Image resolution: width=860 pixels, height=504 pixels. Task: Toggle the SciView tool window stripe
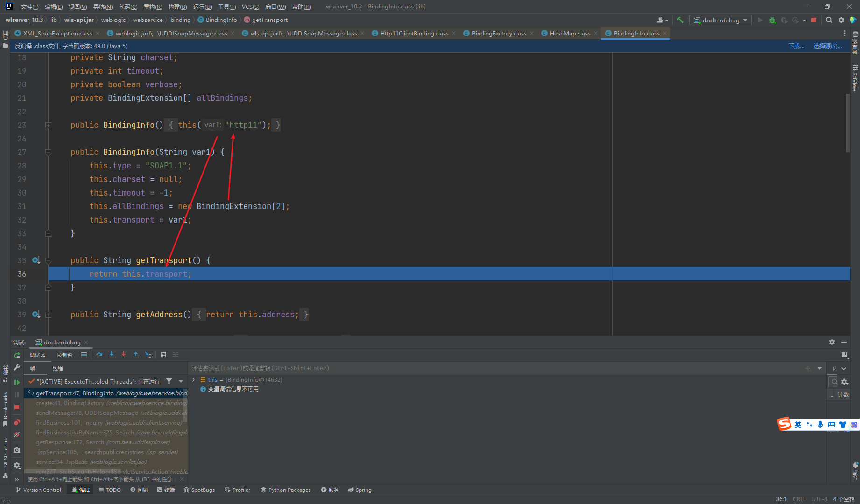855,78
